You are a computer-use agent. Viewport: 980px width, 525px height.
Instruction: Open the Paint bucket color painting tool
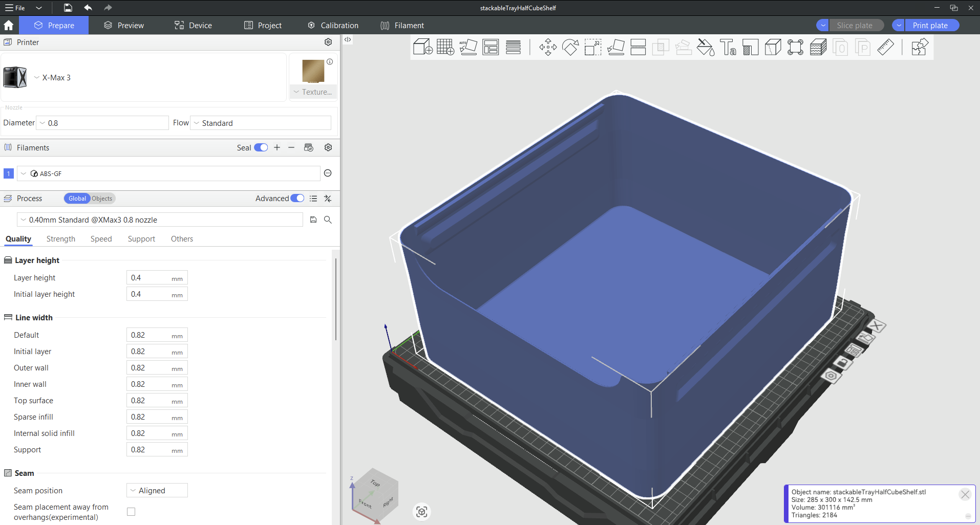(x=706, y=47)
